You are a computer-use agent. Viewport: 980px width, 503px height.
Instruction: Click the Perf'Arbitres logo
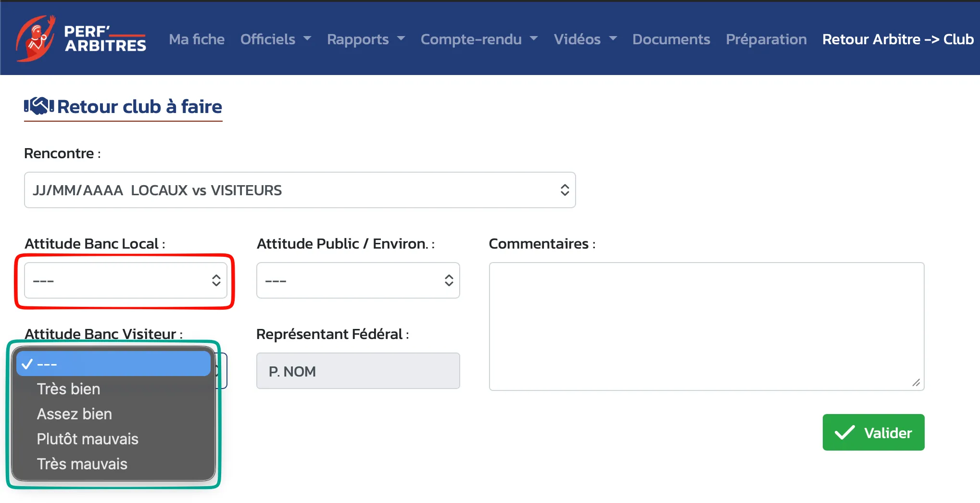tap(81, 38)
